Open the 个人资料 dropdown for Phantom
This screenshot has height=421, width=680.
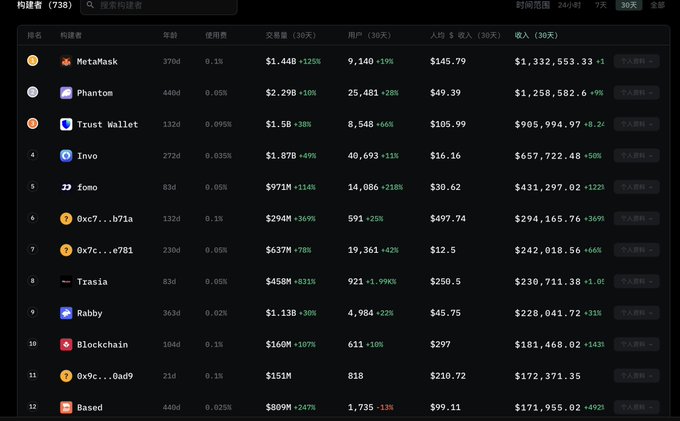637,93
